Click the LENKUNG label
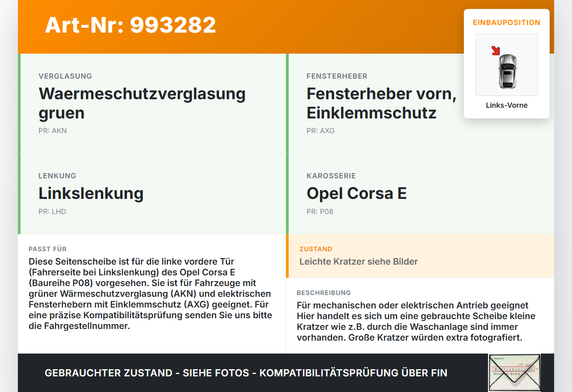The width and height of the screenshot is (572, 392). pos(57,176)
